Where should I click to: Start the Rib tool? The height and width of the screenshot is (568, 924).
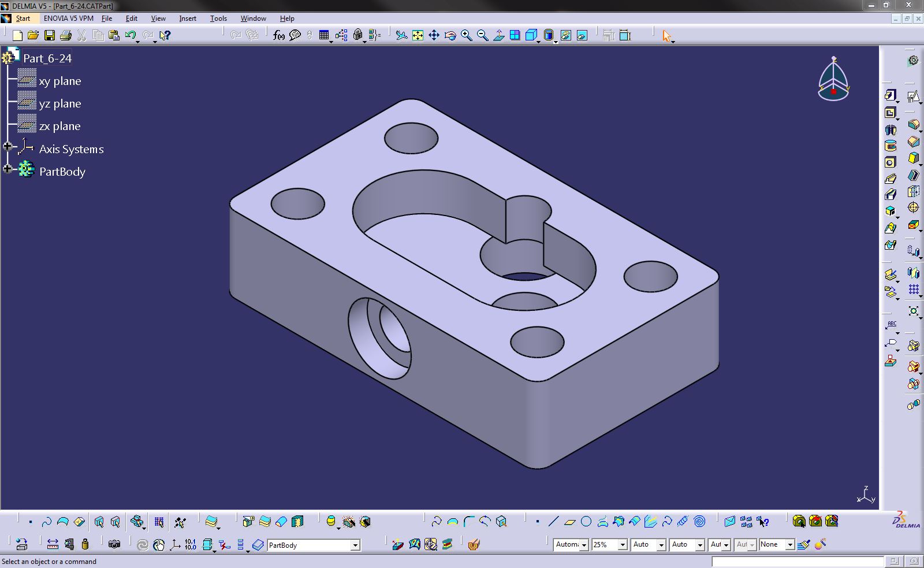coord(891,178)
